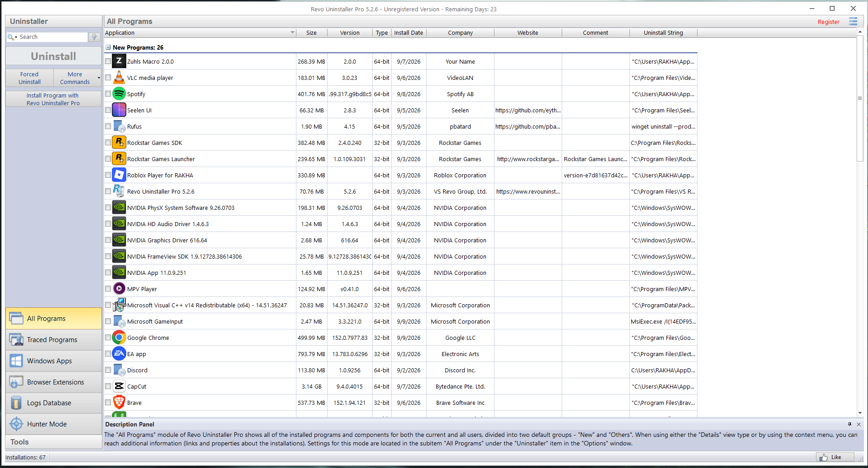Image resolution: width=868 pixels, height=468 pixels.
Task: Tick the Seelen UI checkbox
Action: [x=108, y=110]
